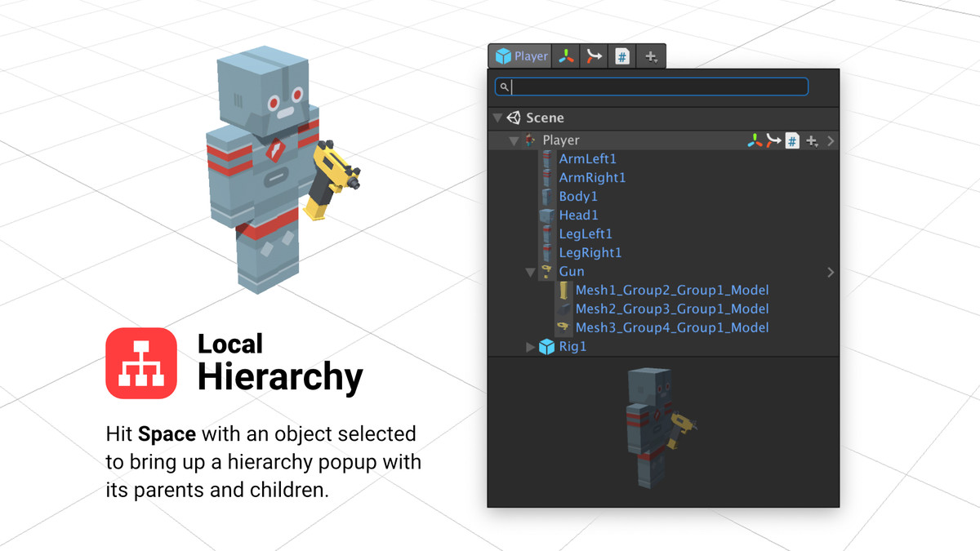Image resolution: width=980 pixels, height=551 pixels.
Task: Open the Transform component tab in toolbar
Action: [x=566, y=56]
